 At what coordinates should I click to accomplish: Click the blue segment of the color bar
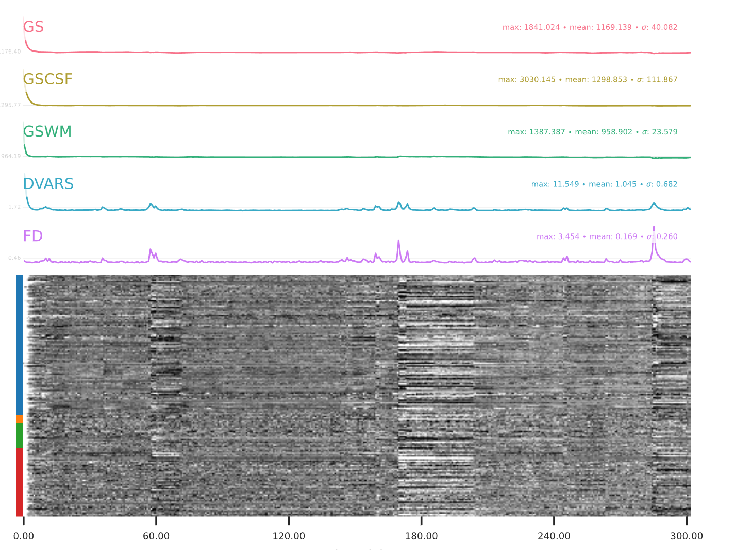pos(19,344)
